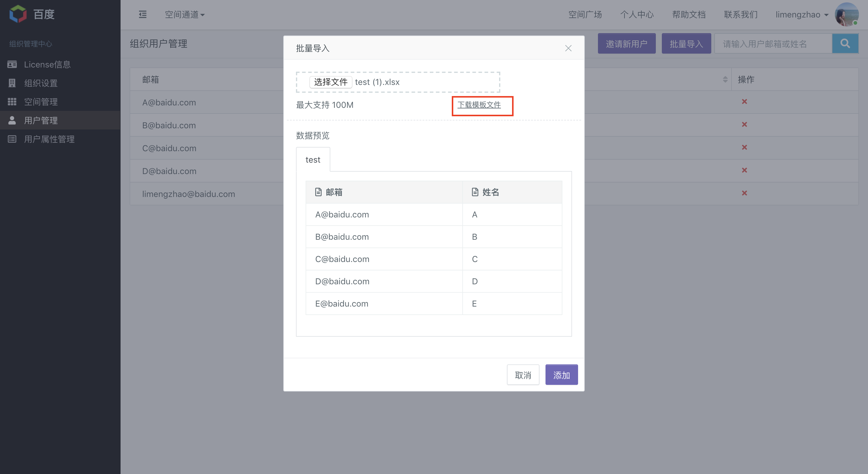
Task: Select 用户属性管理 in sidebar
Action: pos(49,139)
